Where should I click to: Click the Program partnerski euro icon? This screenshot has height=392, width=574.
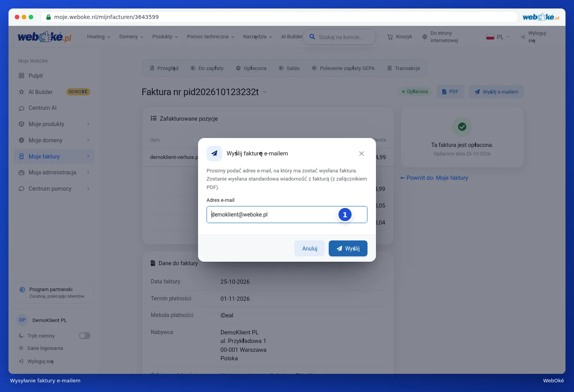point(22,290)
